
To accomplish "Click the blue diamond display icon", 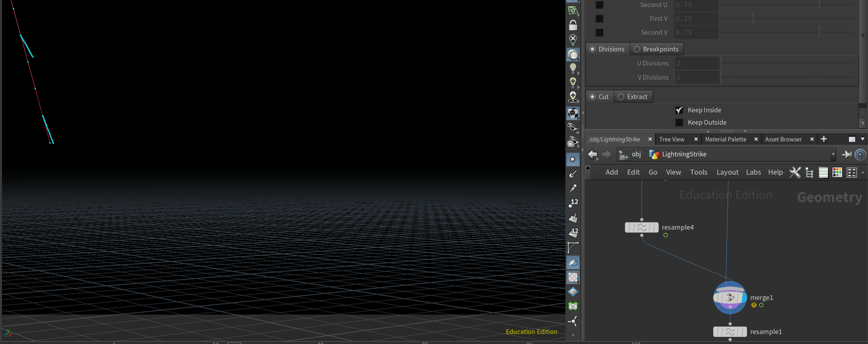I will click(573, 292).
